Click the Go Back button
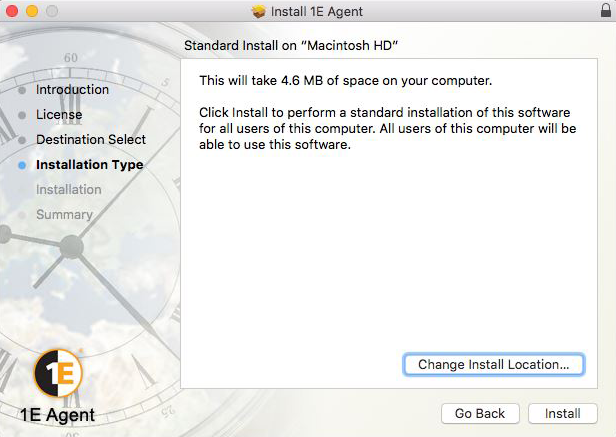The width and height of the screenshot is (616, 437). point(480,413)
